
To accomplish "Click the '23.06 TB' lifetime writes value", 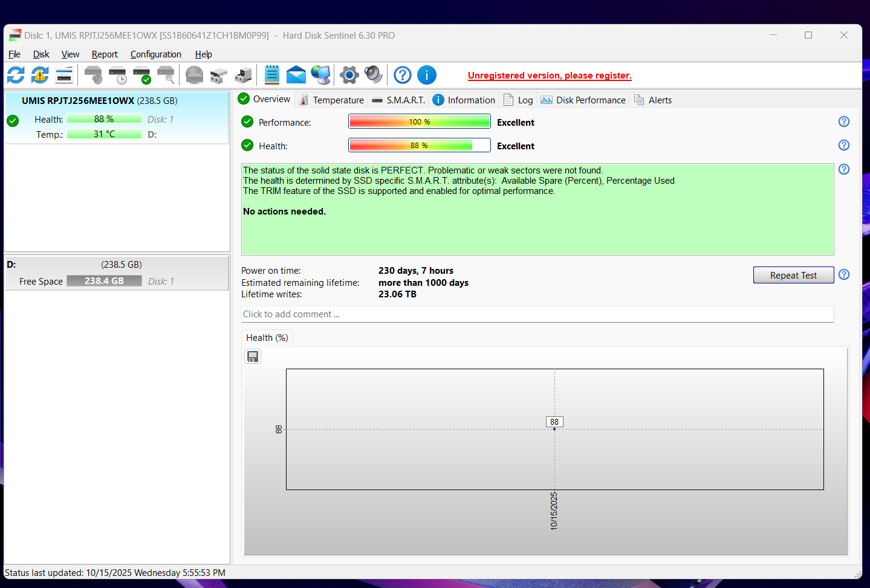I will pos(397,294).
